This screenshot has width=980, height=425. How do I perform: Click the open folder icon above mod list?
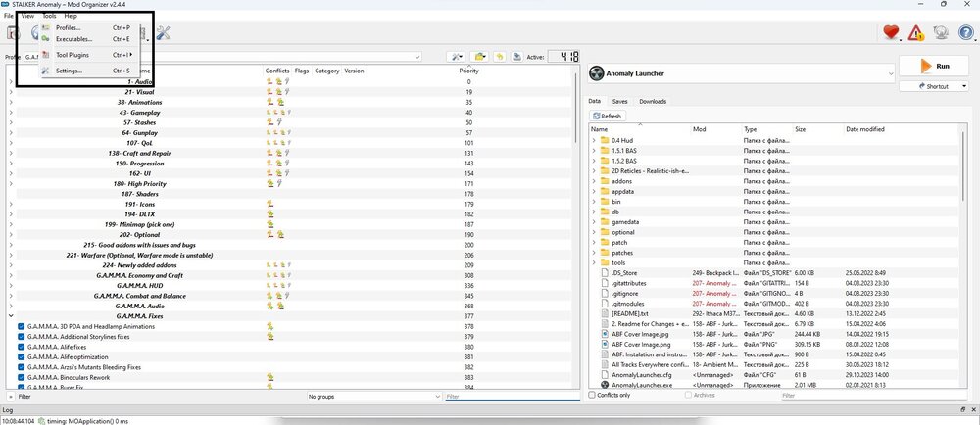[x=480, y=57]
